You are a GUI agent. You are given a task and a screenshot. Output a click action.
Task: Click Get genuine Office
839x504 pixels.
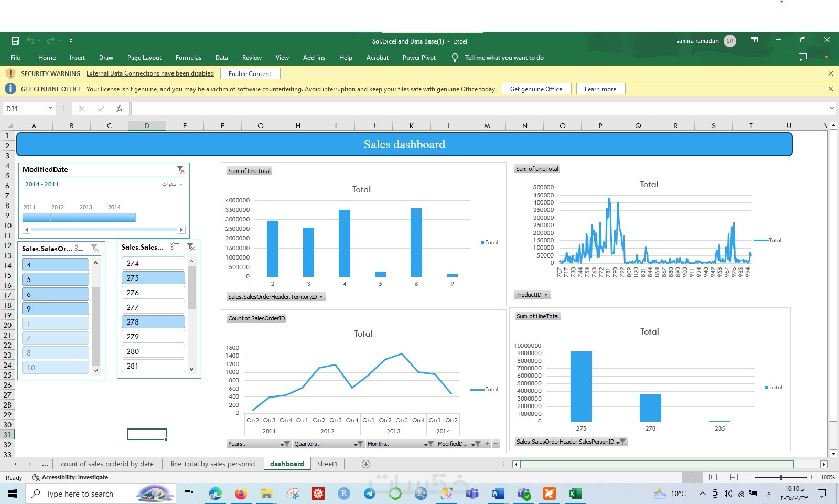pyautogui.click(x=536, y=89)
